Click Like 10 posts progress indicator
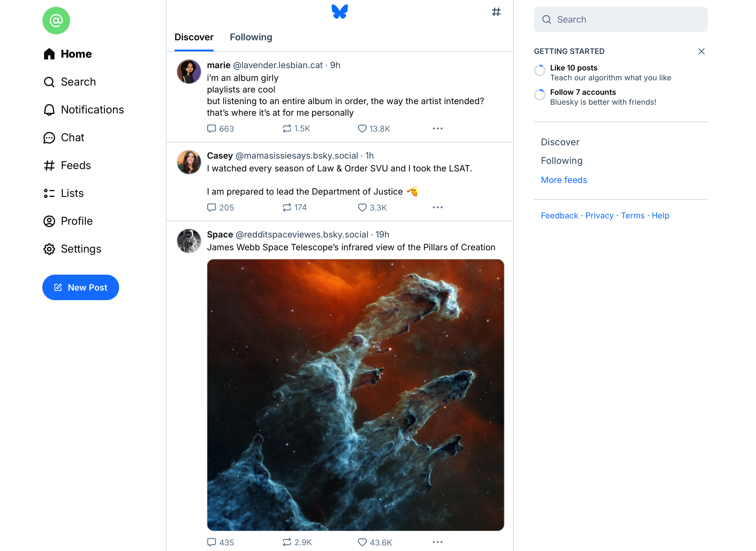This screenshot has height=551, width=756. pyautogui.click(x=539, y=70)
